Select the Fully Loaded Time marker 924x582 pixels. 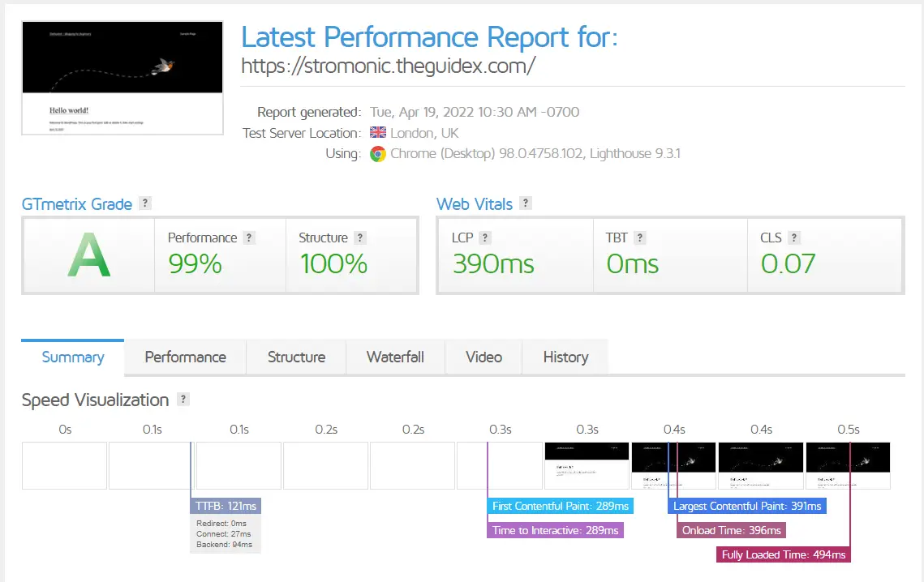[784, 554]
